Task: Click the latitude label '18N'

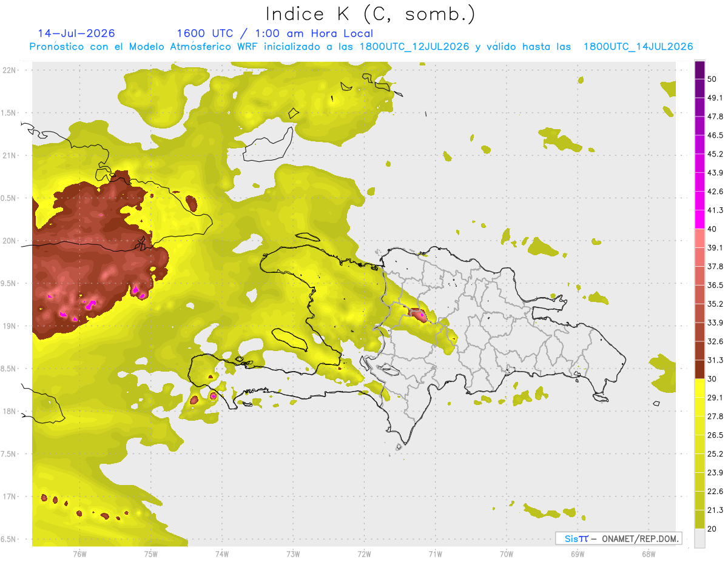Action: click(x=10, y=412)
